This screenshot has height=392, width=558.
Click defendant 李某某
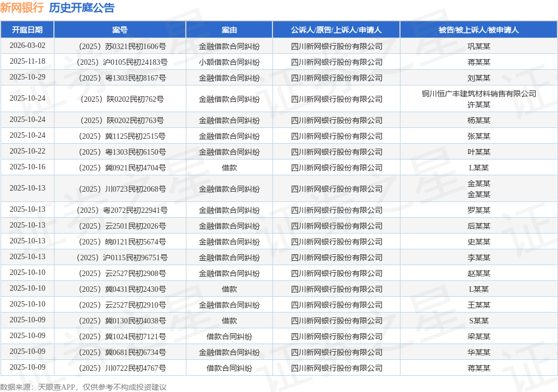478,258
